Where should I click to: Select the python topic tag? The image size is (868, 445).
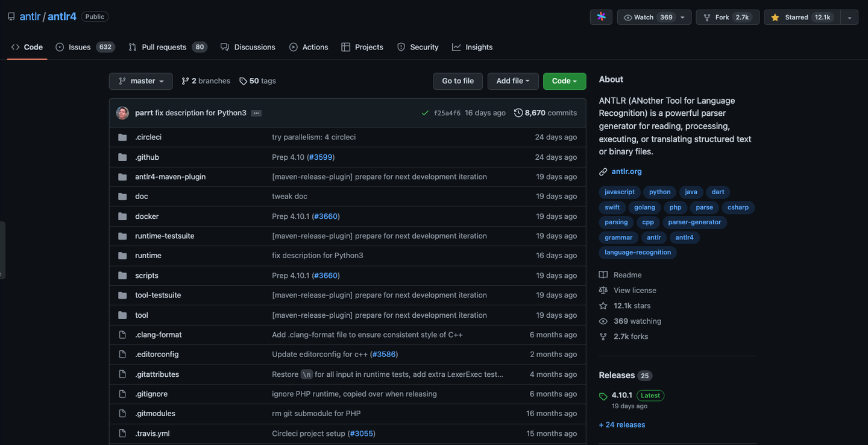(x=659, y=192)
